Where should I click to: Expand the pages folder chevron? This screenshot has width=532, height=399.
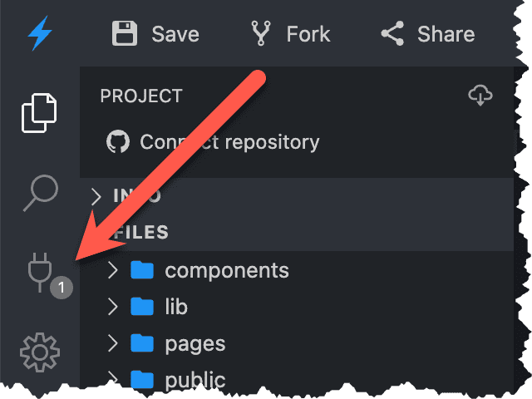[114, 343]
